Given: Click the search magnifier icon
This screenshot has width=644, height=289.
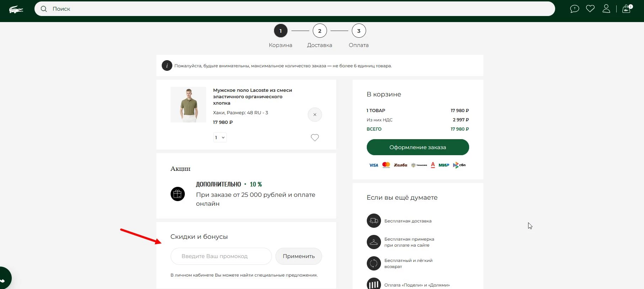Looking at the screenshot, I should coord(44,9).
